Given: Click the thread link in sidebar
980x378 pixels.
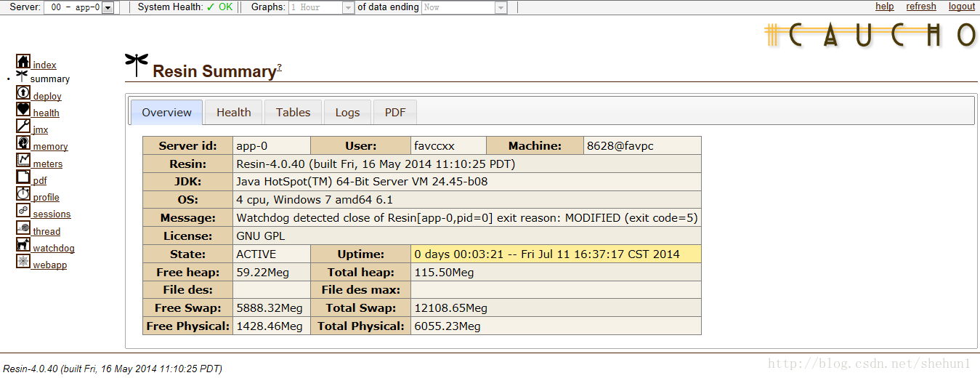Looking at the screenshot, I should tap(46, 232).
